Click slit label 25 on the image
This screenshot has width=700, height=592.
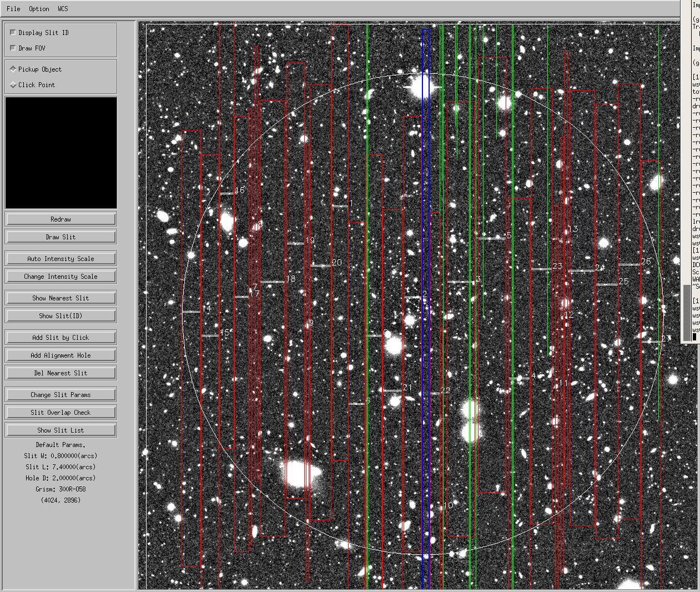(623, 282)
